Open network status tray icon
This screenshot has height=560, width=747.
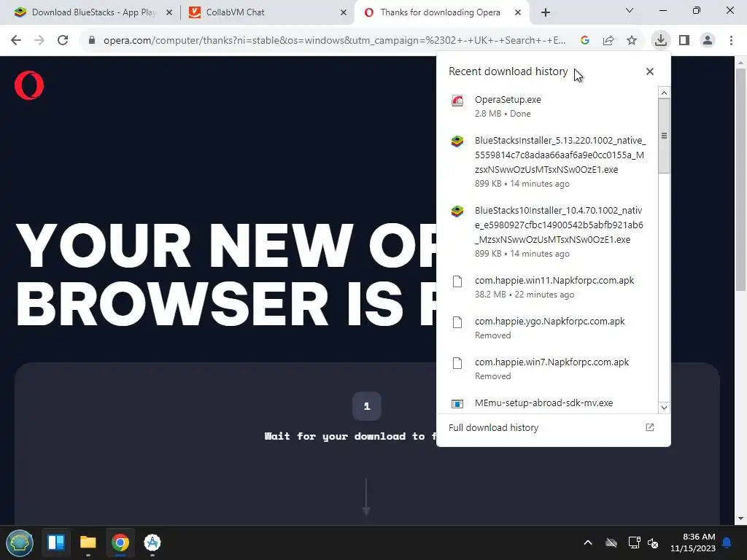click(x=634, y=542)
